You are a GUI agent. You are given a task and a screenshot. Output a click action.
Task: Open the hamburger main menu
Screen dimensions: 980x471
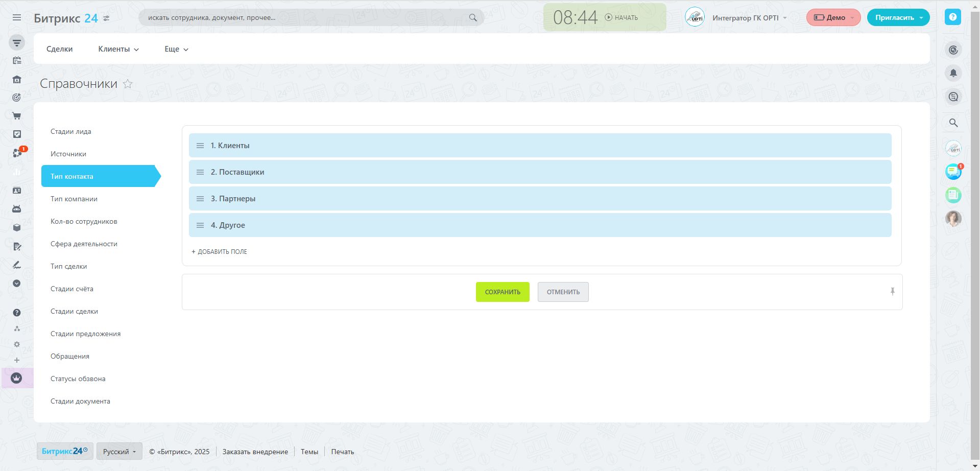pos(17,17)
